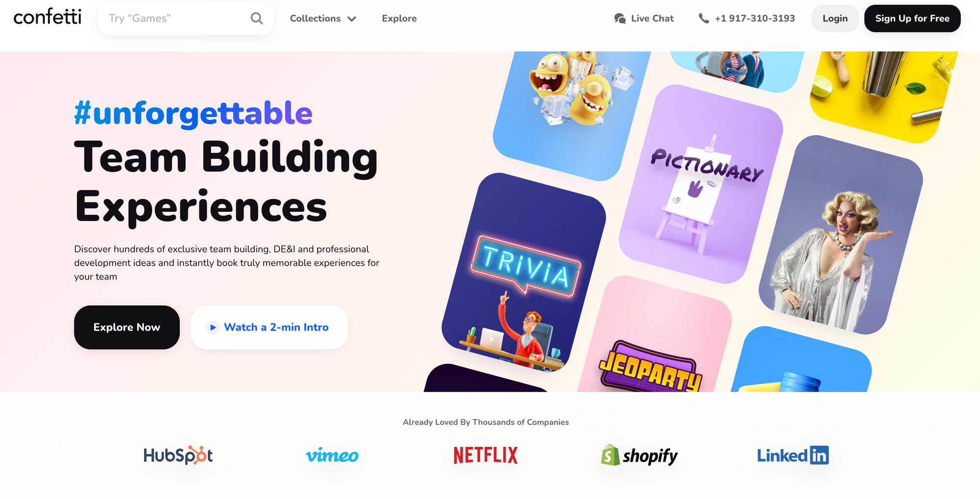The height and width of the screenshot is (499, 980).
Task: Click the search magnifier icon
Action: 257,19
